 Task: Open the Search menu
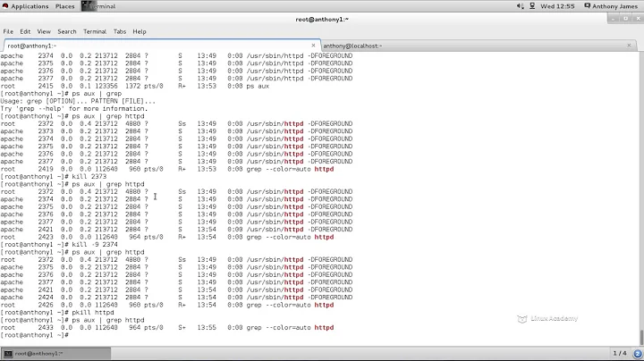coord(67,31)
